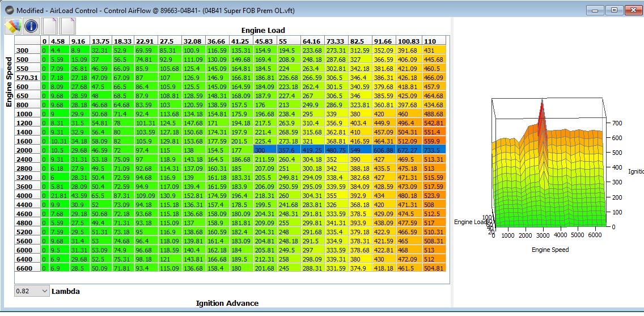Select the cell with value 466.09

pos(434,77)
